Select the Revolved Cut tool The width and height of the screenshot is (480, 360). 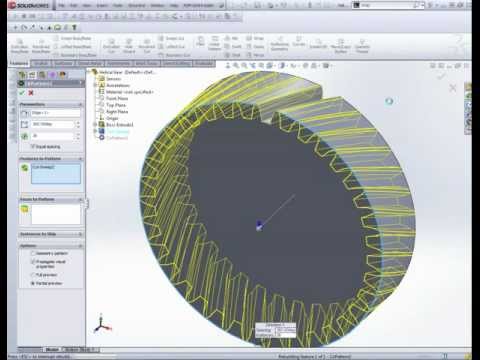pyautogui.click(x=147, y=46)
